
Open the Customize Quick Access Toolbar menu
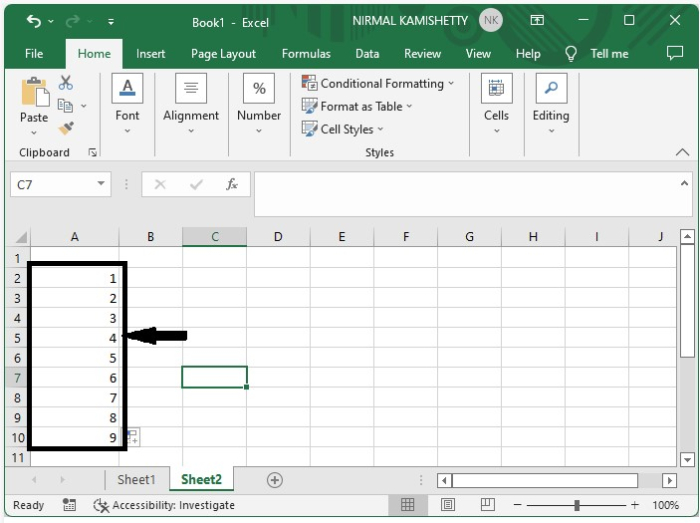[111, 21]
